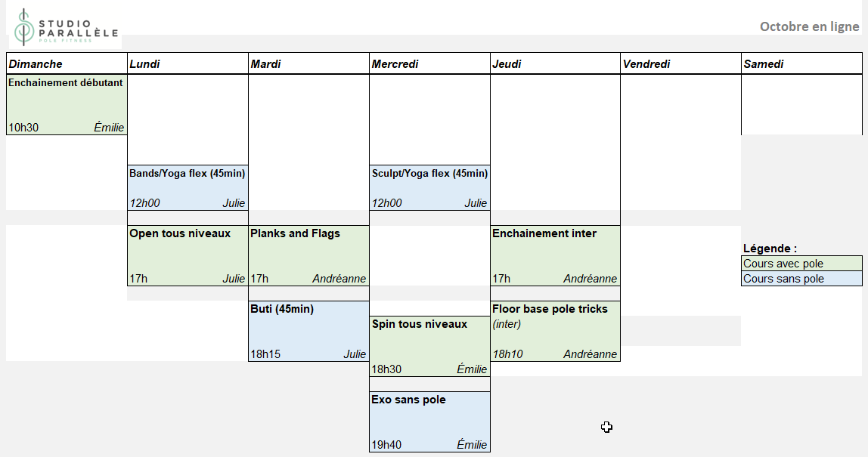Click the green Cours avec pole legend
The image size is (868, 457).
(x=801, y=264)
